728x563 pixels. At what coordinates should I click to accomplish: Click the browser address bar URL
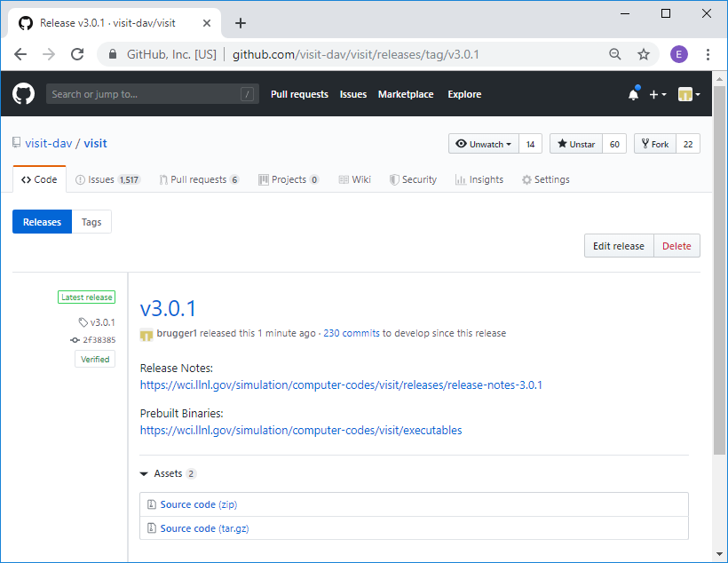(x=355, y=54)
